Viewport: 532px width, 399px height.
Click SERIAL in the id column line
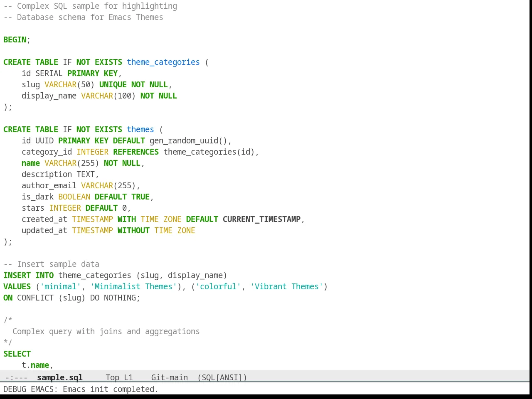[49, 73]
